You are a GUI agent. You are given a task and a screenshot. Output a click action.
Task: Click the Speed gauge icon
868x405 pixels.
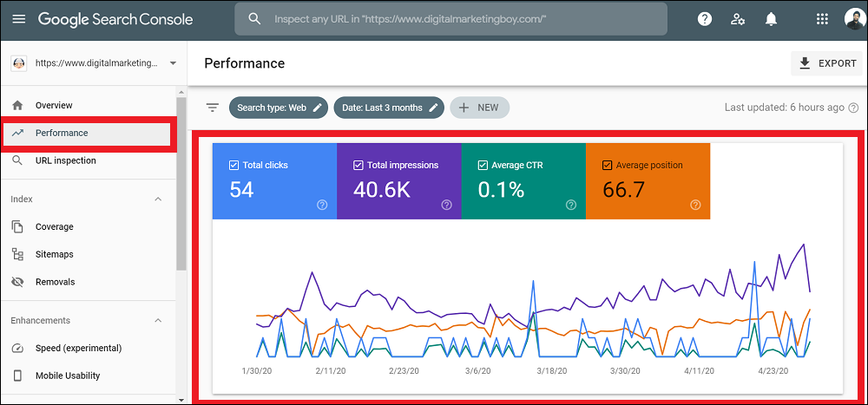point(17,348)
